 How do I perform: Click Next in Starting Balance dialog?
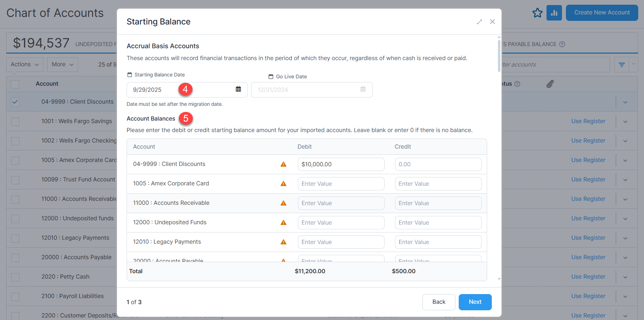coord(475,302)
